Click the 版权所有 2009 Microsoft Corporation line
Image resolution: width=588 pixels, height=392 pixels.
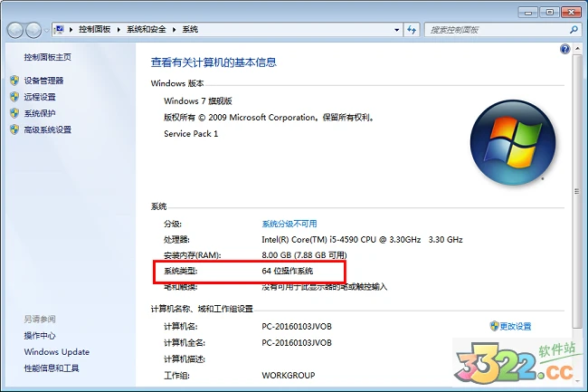(269, 118)
